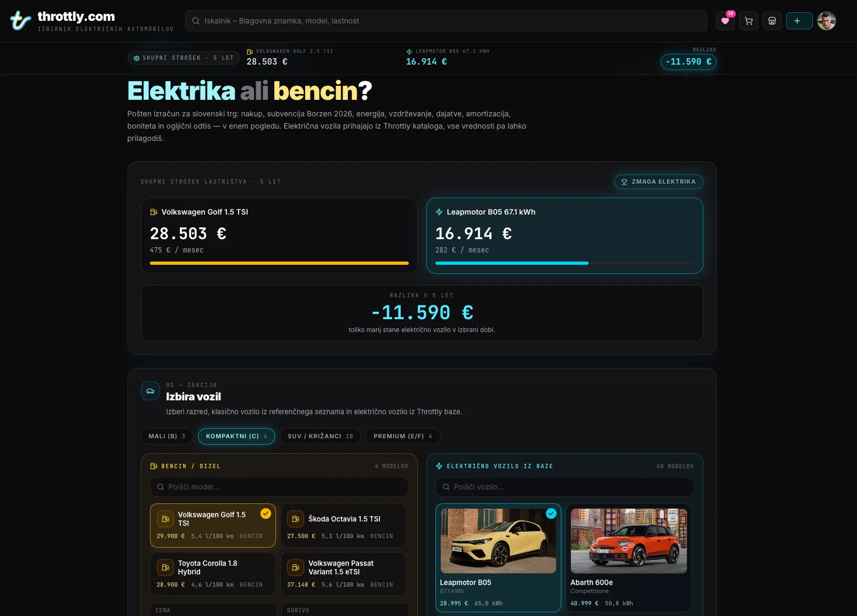Click the big -11.590 € under RAZLIKA V 5 LET

(422, 312)
